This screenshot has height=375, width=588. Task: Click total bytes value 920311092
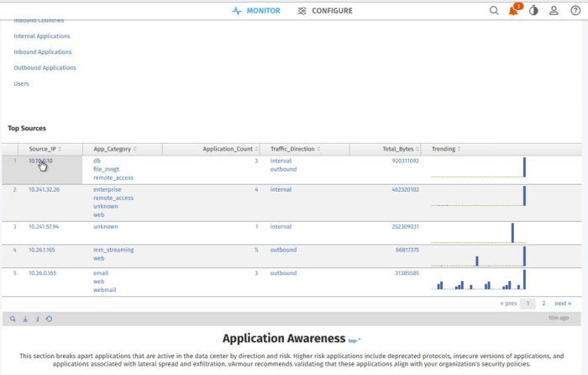(x=406, y=161)
